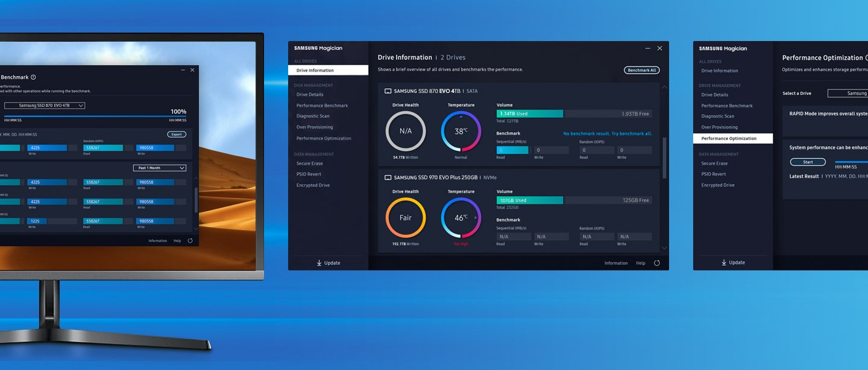The height and width of the screenshot is (370, 868).
Task: Click the 38°C temperature gauge
Action: tap(461, 131)
